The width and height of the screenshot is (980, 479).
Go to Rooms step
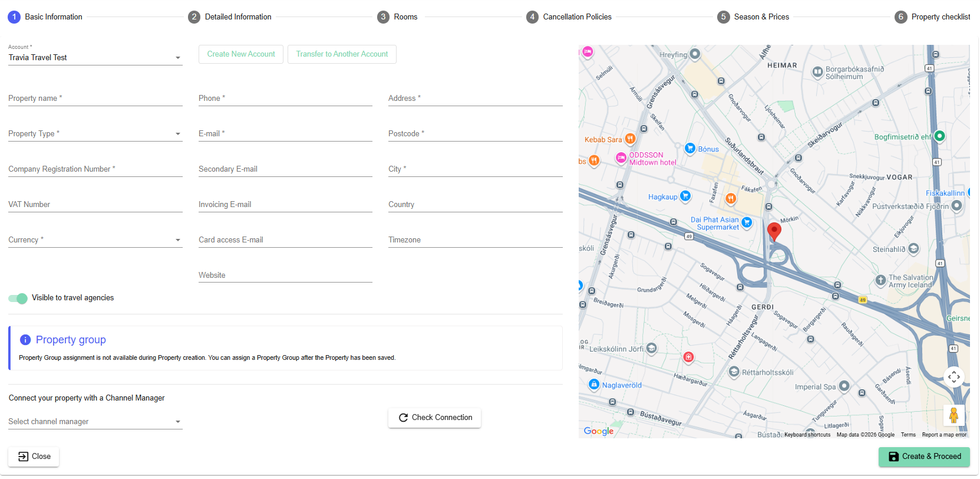coord(398,17)
